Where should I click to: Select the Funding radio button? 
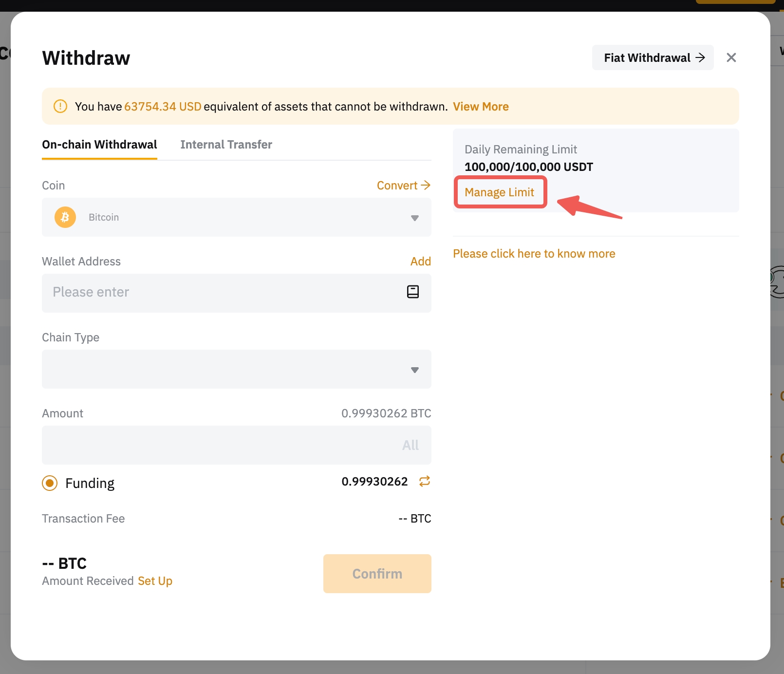50,483
